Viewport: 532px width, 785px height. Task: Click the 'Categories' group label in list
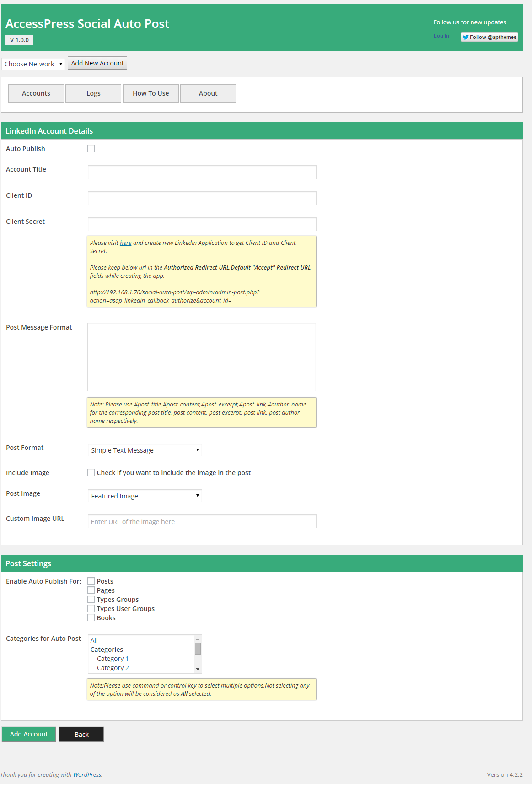pyautogui.click(x=107, y=650)
